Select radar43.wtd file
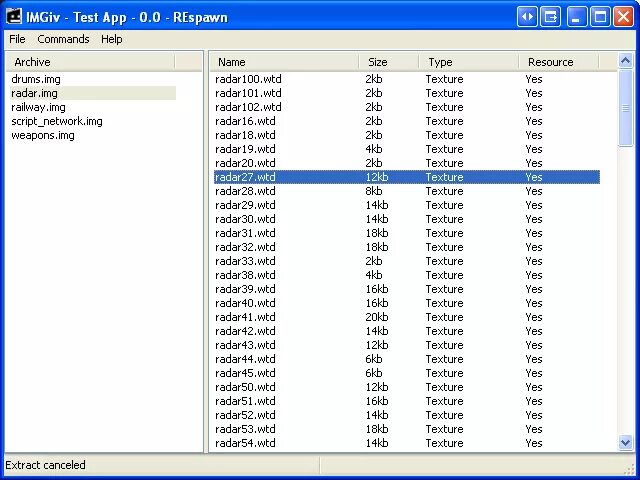The height and width of the screenshot is (480, 640). tap(407, 345)
